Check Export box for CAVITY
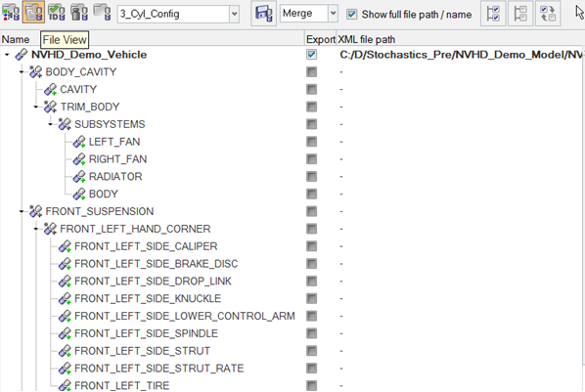Screen dimensions: 585x392 311,89
